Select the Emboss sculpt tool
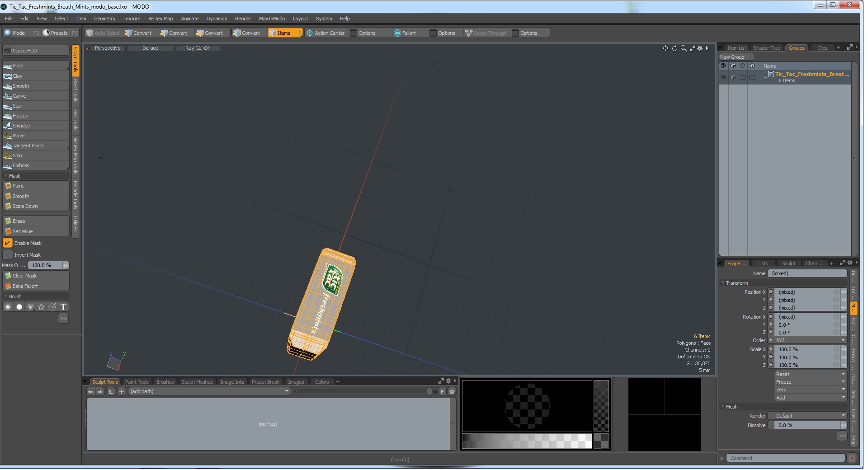 (x=35, y=166)
